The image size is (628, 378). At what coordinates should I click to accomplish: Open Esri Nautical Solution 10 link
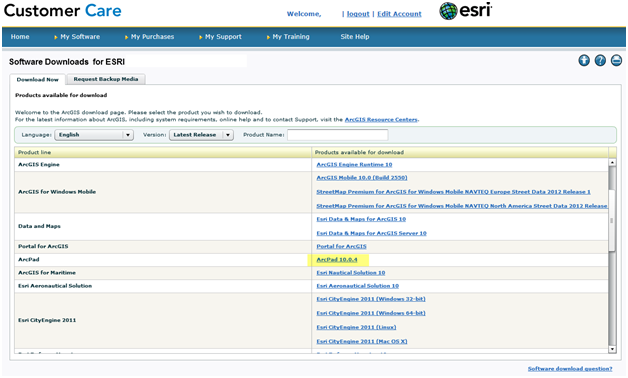pos(350,273)
